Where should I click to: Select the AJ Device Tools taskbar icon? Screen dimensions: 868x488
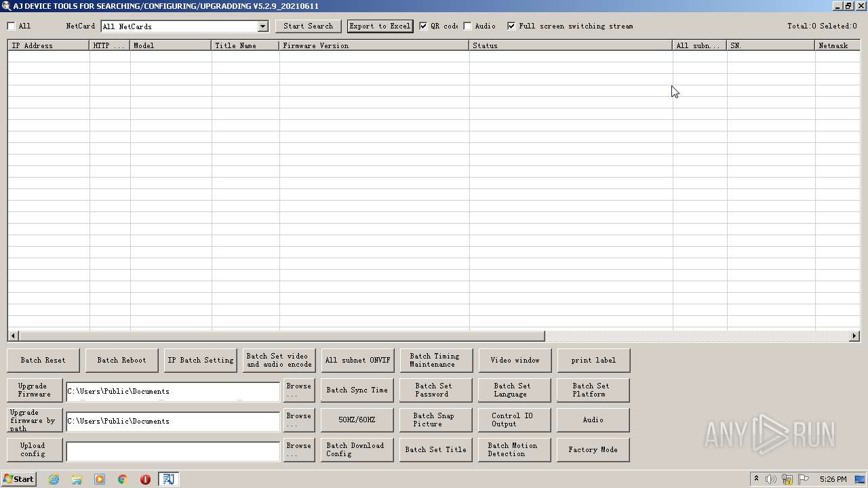pos(168,479)
